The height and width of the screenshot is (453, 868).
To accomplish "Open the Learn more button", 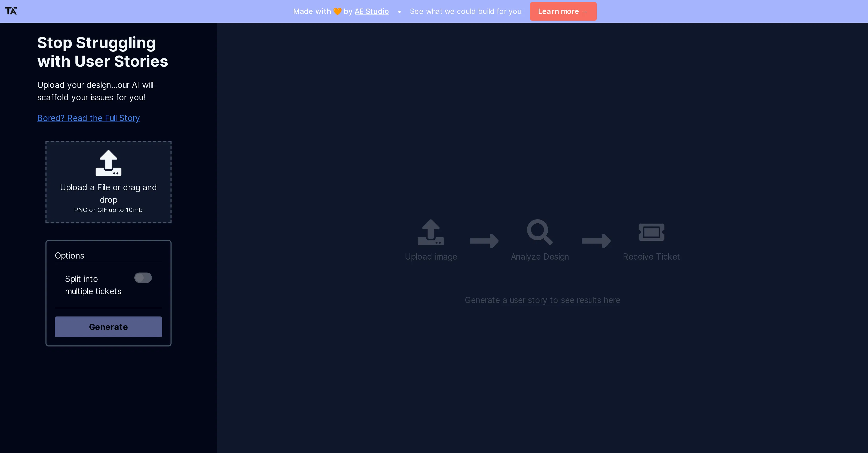I will [x=563, y=11].
